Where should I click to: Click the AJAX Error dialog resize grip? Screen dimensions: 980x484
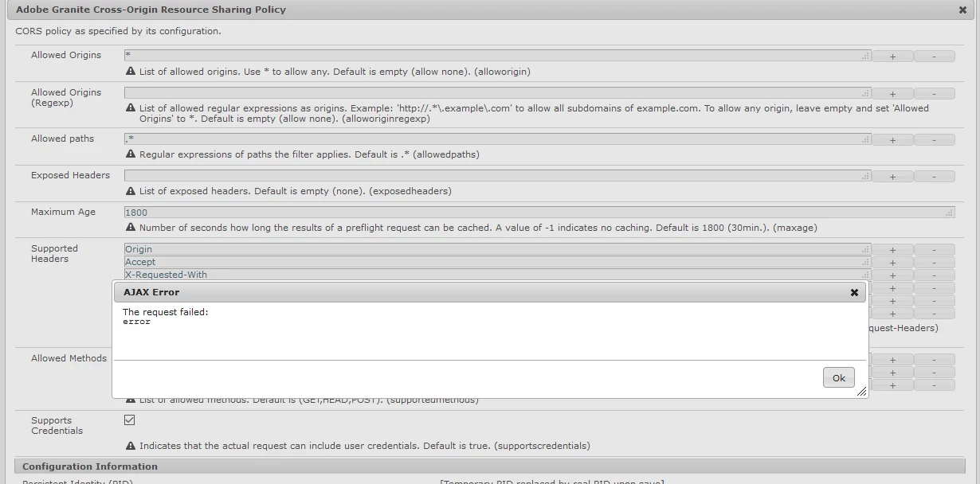point(861,392)
